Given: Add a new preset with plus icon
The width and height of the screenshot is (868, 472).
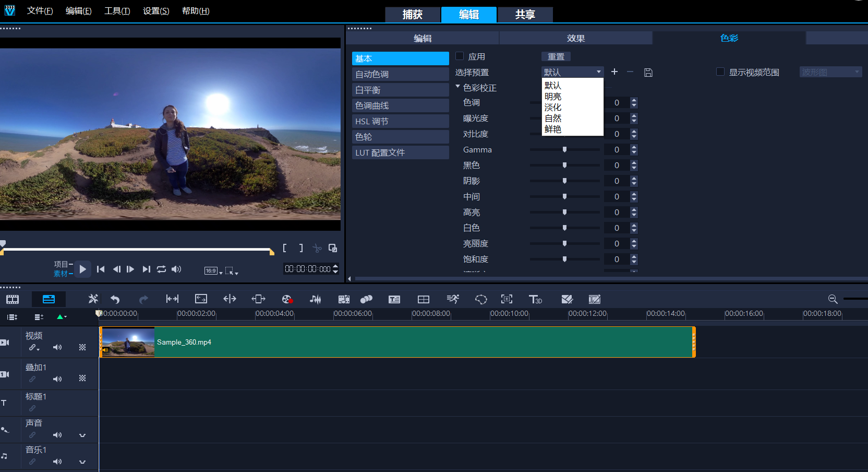Looking at the screenshot, I should tap(614, 72).
